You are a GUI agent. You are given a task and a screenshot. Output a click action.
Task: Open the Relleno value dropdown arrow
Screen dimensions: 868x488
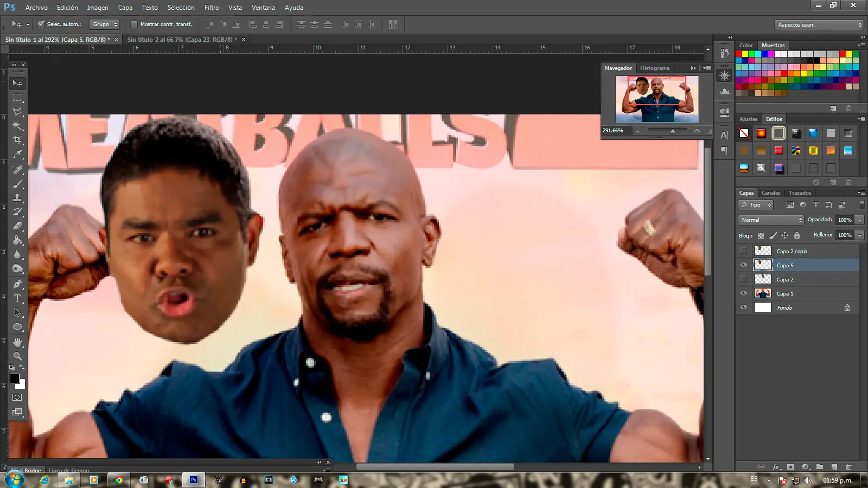click(x=859, y=235)
